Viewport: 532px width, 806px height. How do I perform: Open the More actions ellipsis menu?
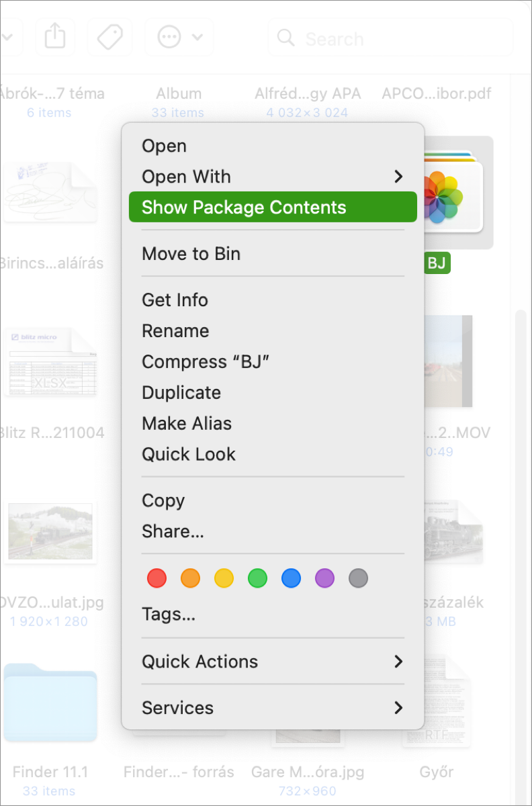(x=180, y=37)
